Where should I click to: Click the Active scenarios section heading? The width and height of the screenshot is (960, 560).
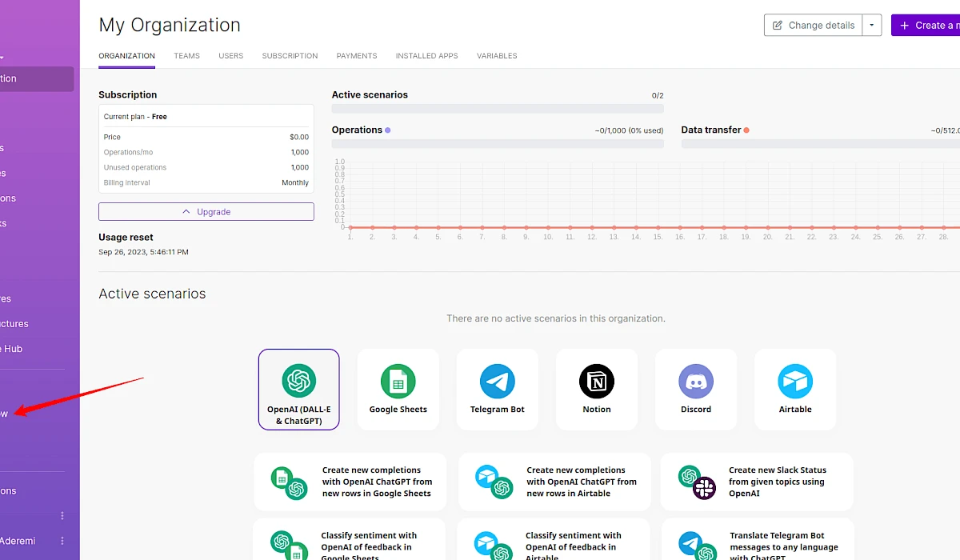pyautogui.click(x=152, y=294)
